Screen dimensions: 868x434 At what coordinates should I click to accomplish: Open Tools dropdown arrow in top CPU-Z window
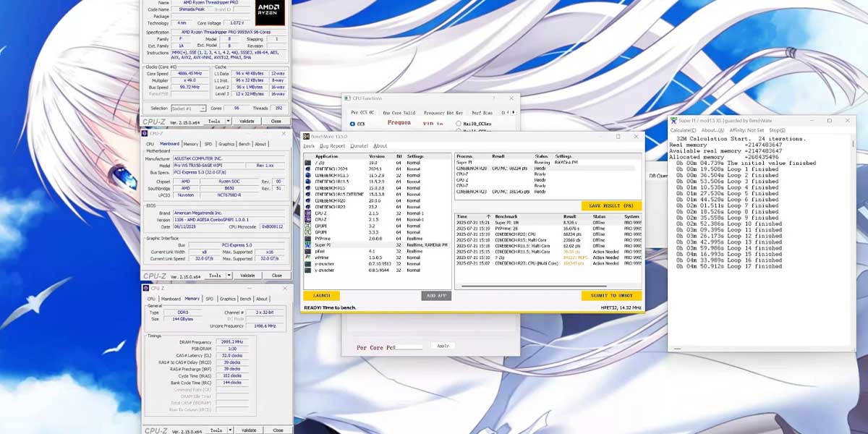coord(229,121)
